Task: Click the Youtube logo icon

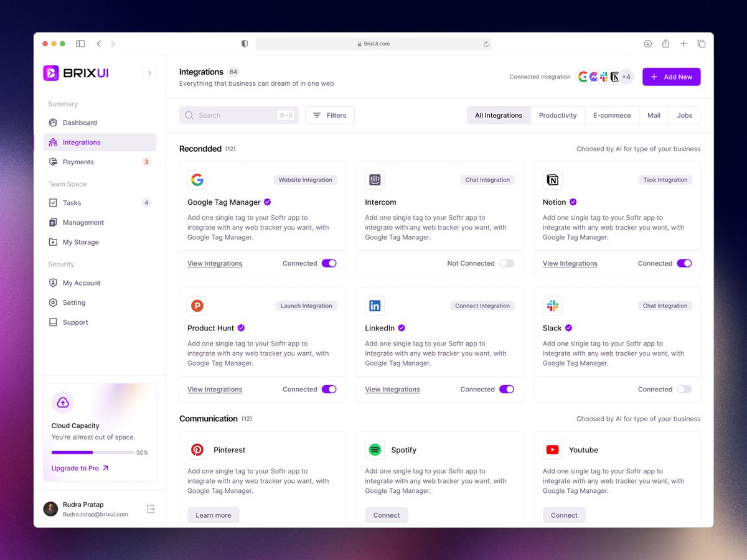Action: (x=552, y=450)
